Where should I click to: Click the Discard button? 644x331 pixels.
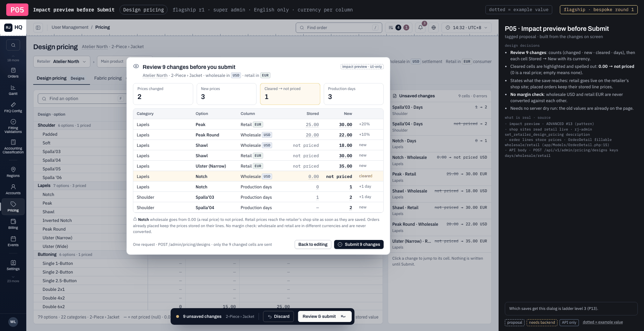278,316
